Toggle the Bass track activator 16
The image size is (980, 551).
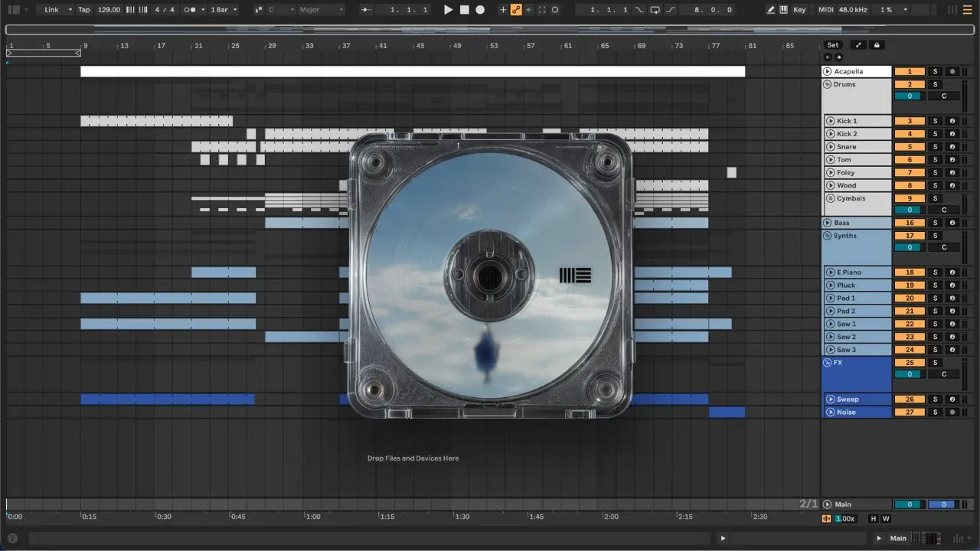point(910,223)
